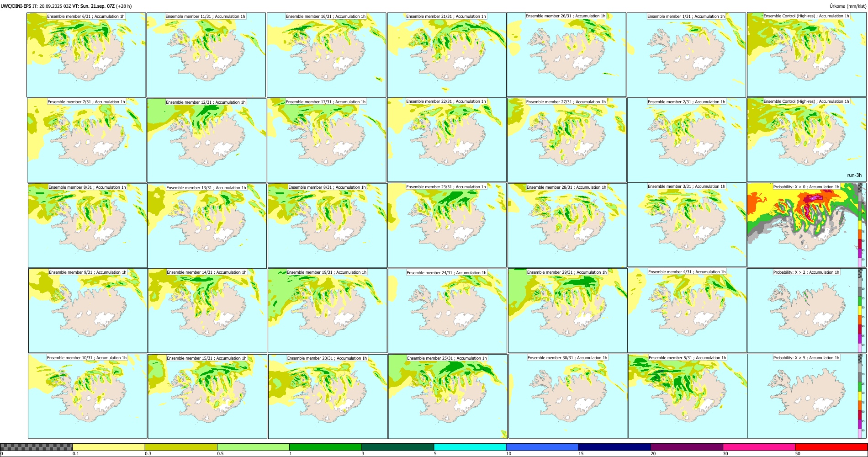Open the Ensemble member 26/31 map
The height and width of the screenshot is (457, 868).
tap(566, 54)
